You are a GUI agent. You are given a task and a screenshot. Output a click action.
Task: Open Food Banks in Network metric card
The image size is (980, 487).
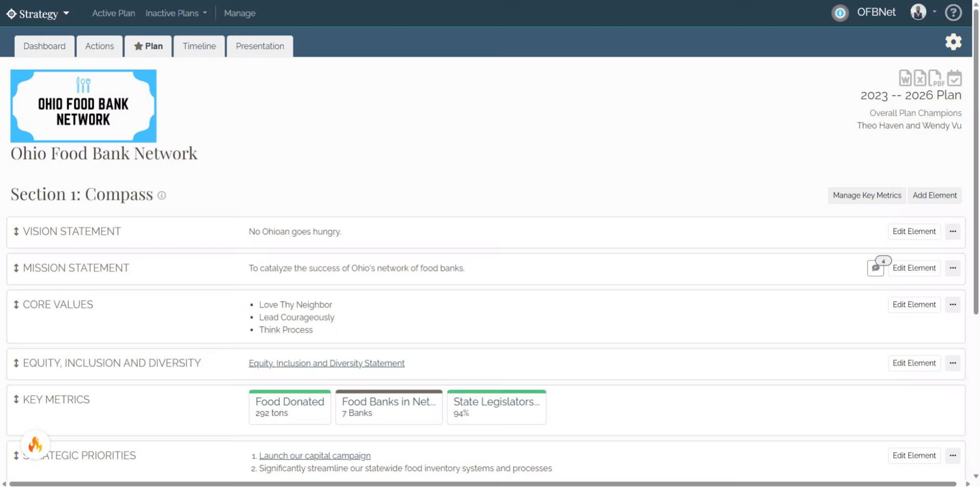388,407
